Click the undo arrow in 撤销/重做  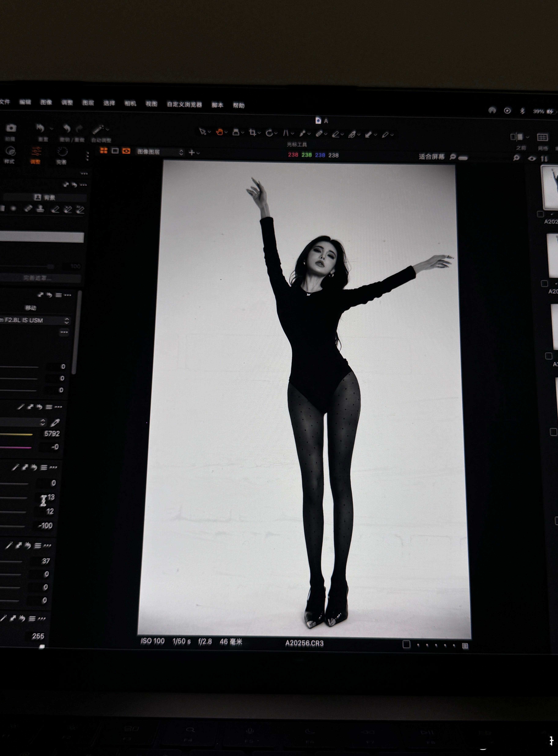pos(67,128)
